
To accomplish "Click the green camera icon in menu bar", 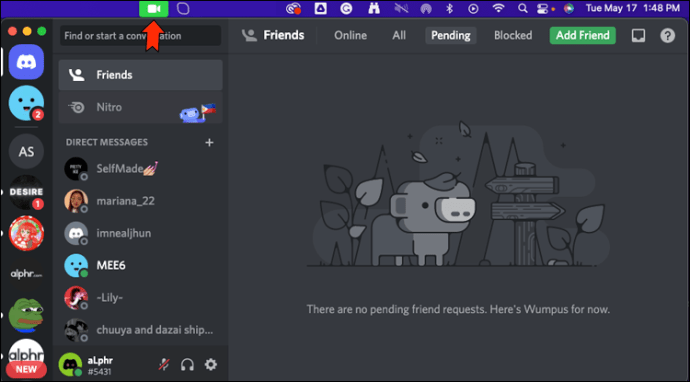I will pyautogui.click(x=154, y=8).
